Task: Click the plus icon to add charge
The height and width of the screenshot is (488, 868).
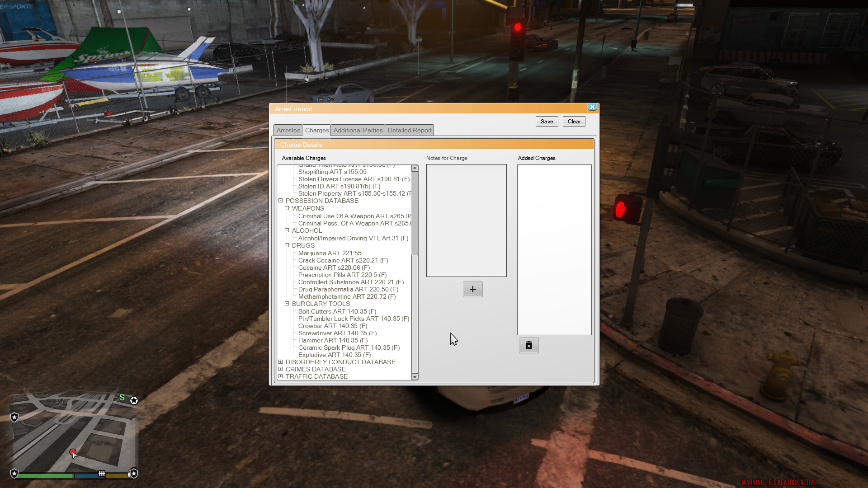Action: pos(472,289)
